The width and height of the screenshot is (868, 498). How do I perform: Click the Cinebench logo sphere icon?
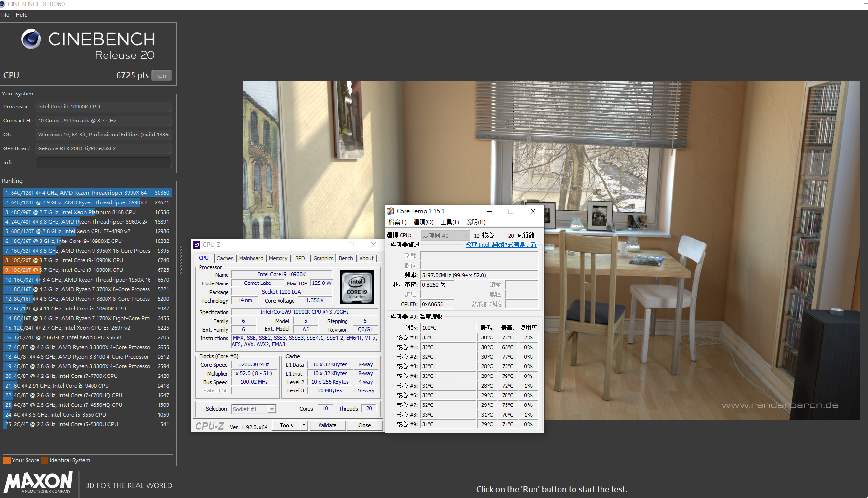[x=31, y=39]
